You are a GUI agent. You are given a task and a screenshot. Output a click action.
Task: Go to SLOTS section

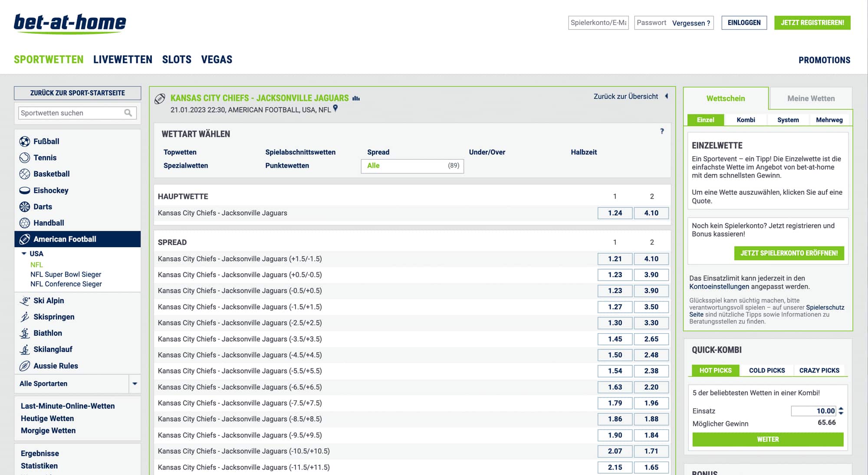[x=177, y=59]
